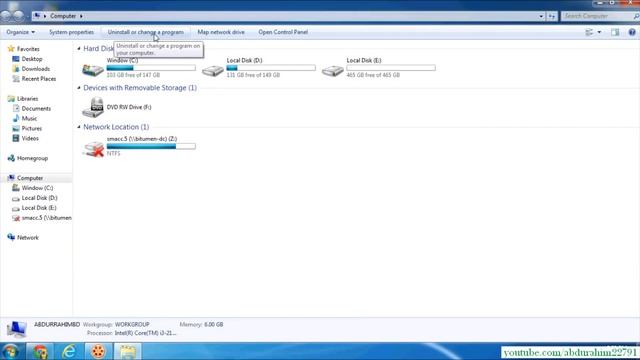Click the Desktop text in Favorites
Viewport: 640px width, 360px height.
32,59
